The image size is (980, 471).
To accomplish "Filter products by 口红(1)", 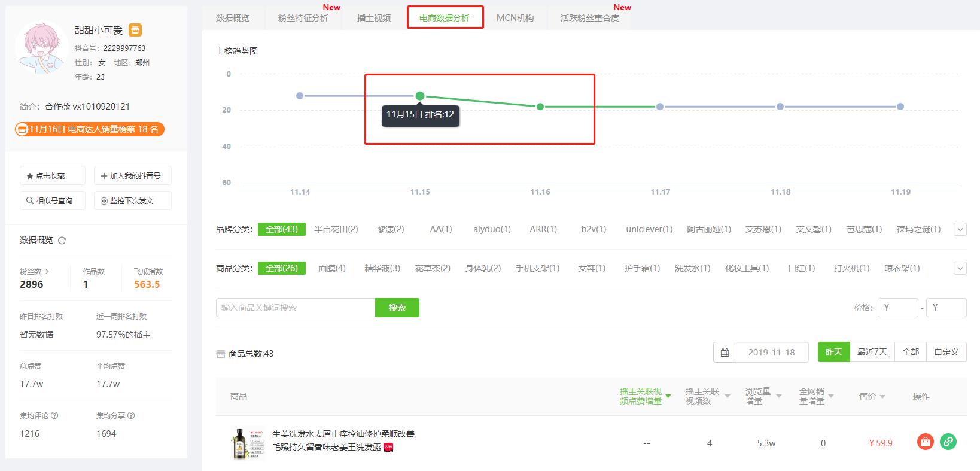I will [802, 268].
